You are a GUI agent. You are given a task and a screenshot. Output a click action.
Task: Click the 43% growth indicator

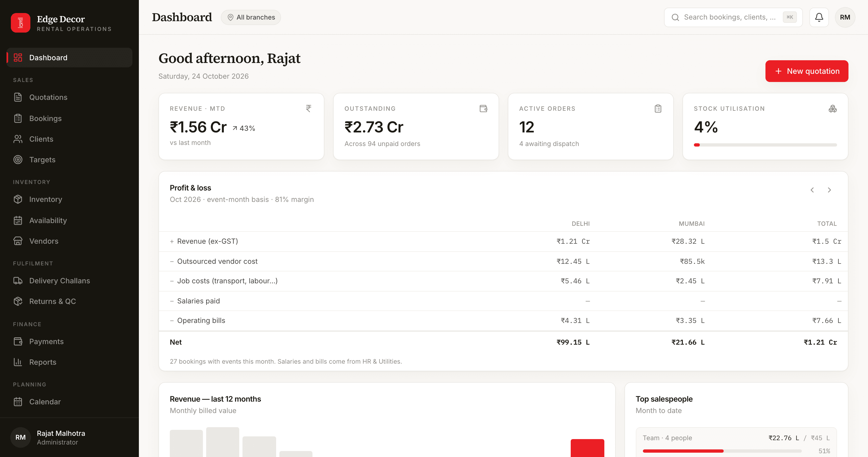(x=244, y=128)
